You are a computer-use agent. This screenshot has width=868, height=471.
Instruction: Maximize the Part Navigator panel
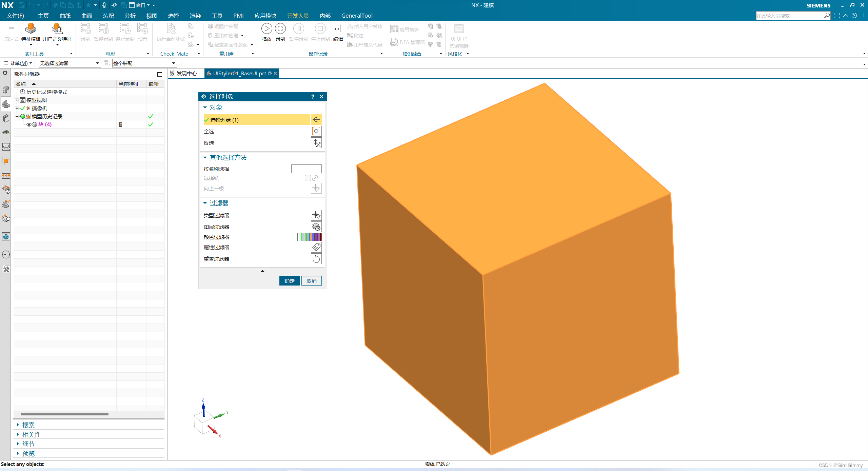tap(160, 74)
